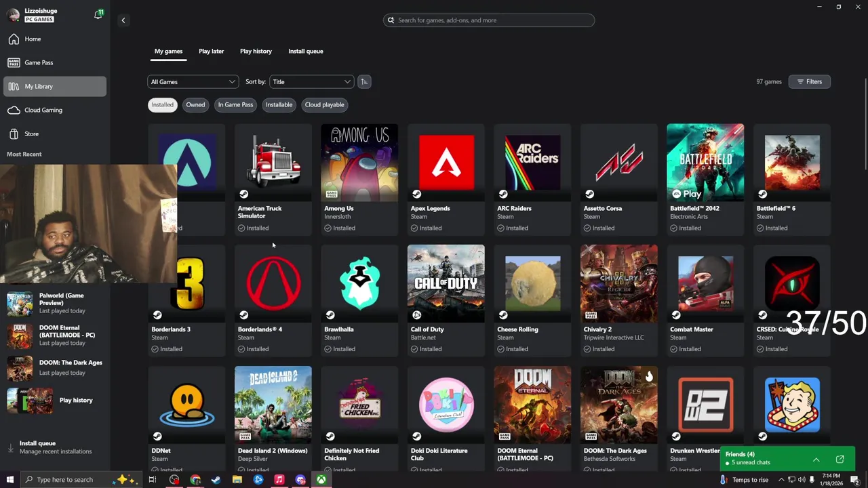Viewport: 868px width, 488px height.
Task: Toggle the sort order direction button
Action: click(x=364, y=81)
